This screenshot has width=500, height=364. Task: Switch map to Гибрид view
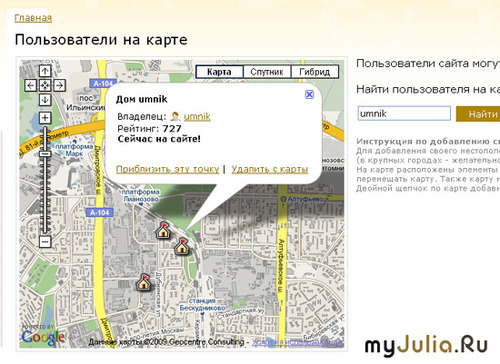coord(315,72)
